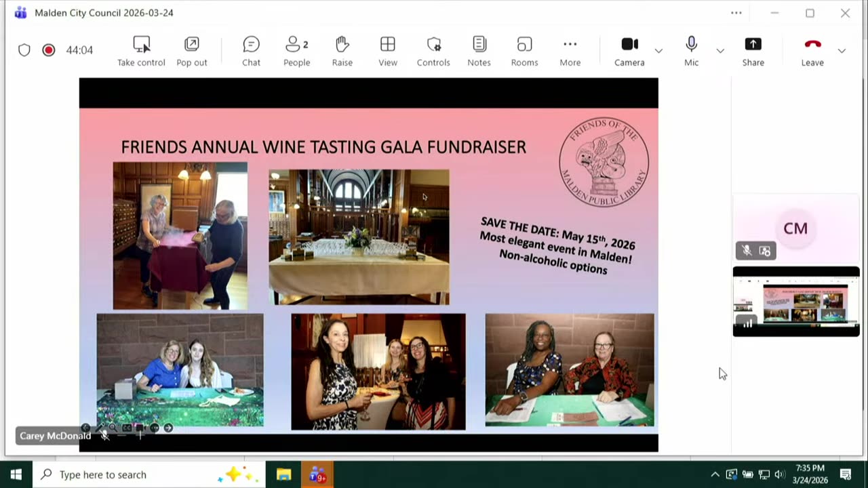Viewport: 868px width, 488px height.
Task: Click the taskbar clock showing 7:35 PM
Action: 810,474
